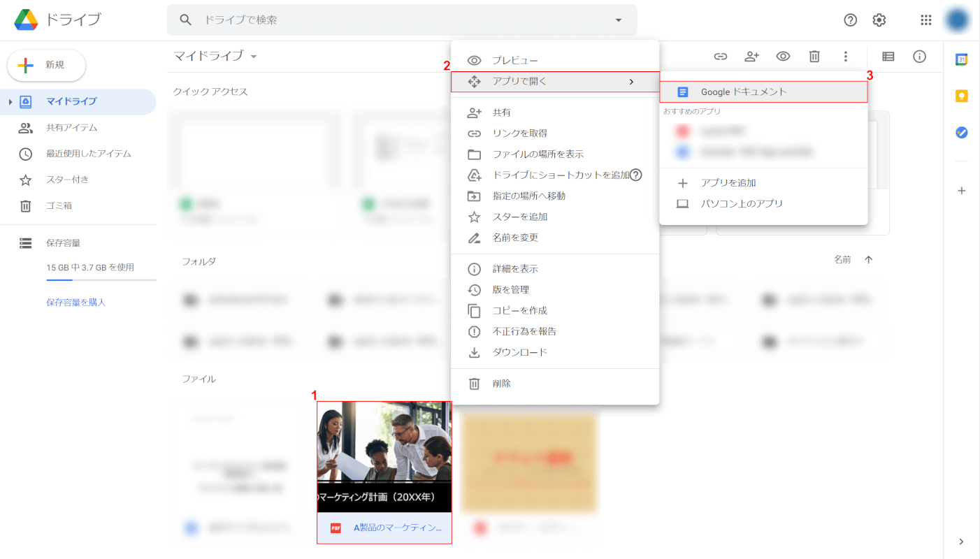Click the 新規 button
The height and width of the screenshot is (559, 980).
pyautogui.click(x=46, y=65)
